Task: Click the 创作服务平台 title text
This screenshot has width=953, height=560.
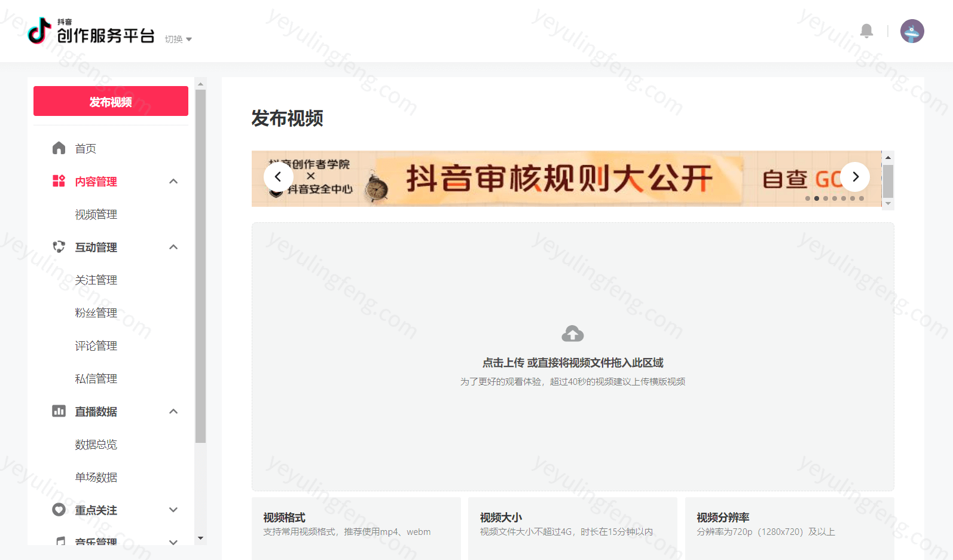Action: tap(106, 36)
